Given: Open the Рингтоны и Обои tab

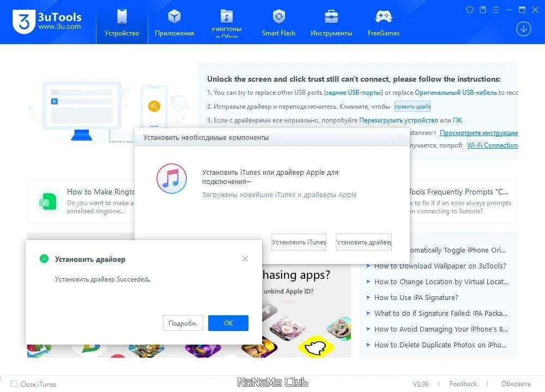Looking at the screenshot, I should [x=227, y=22].
